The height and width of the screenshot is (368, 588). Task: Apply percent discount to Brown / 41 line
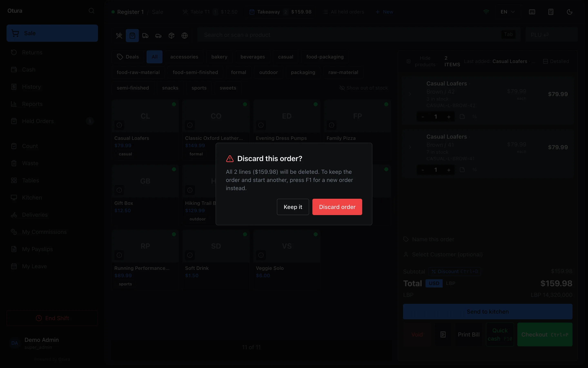(474, 170)
